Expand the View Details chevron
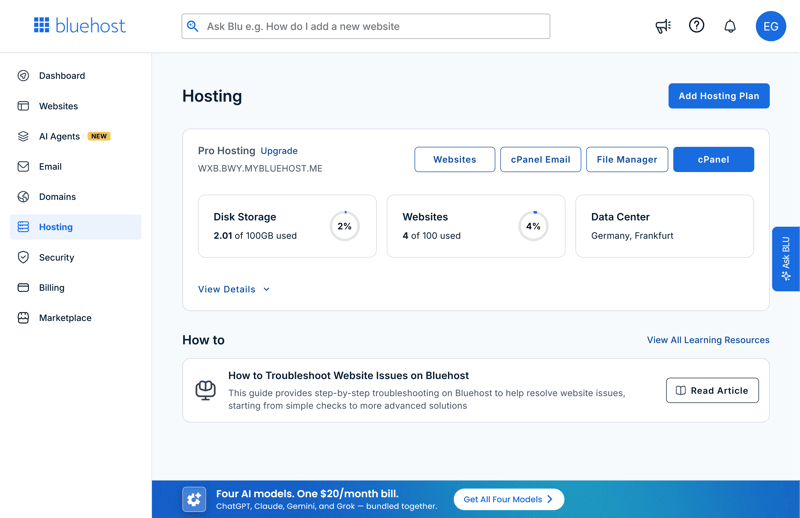This screenshot has width=800, height=518. (x=266, y=289)
